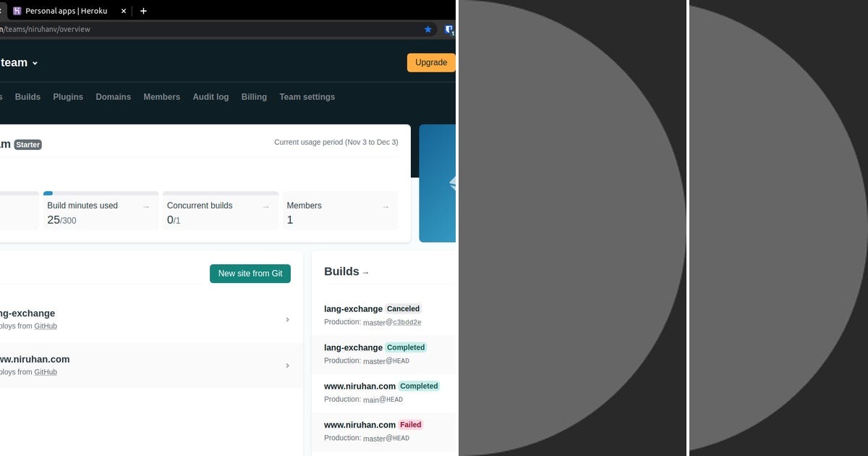Open the www.niruhan.com site row chevron
The height and width of the screenshot is (456, 868).
pyautogui.click(x=287, y=366)
